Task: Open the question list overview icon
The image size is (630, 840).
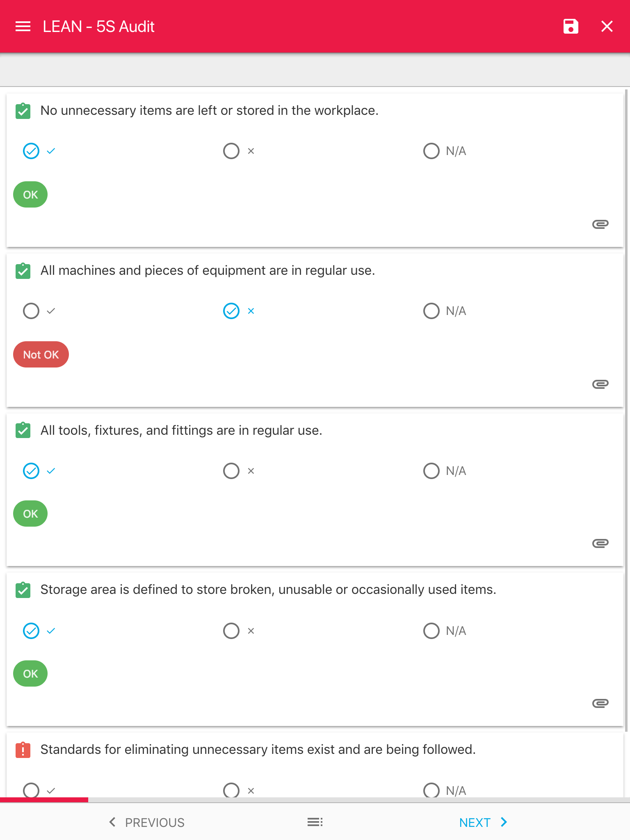Action: click(315, 822)
